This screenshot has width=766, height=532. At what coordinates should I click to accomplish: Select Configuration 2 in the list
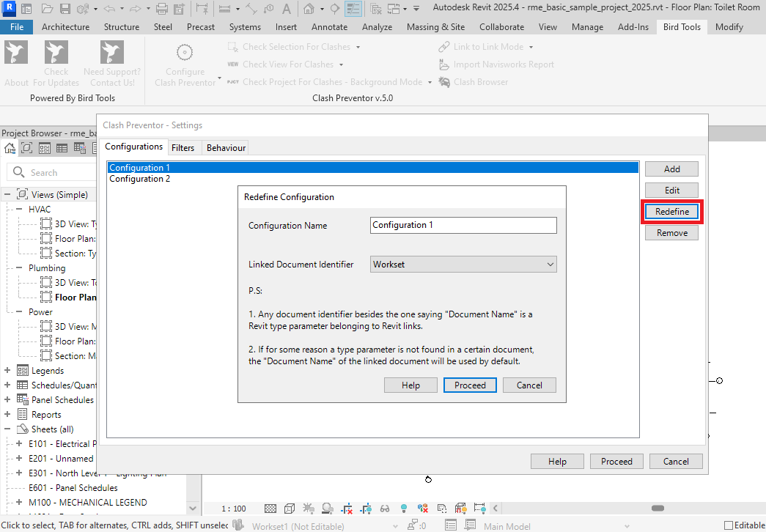pyautogui.click(x=373, y=179)
